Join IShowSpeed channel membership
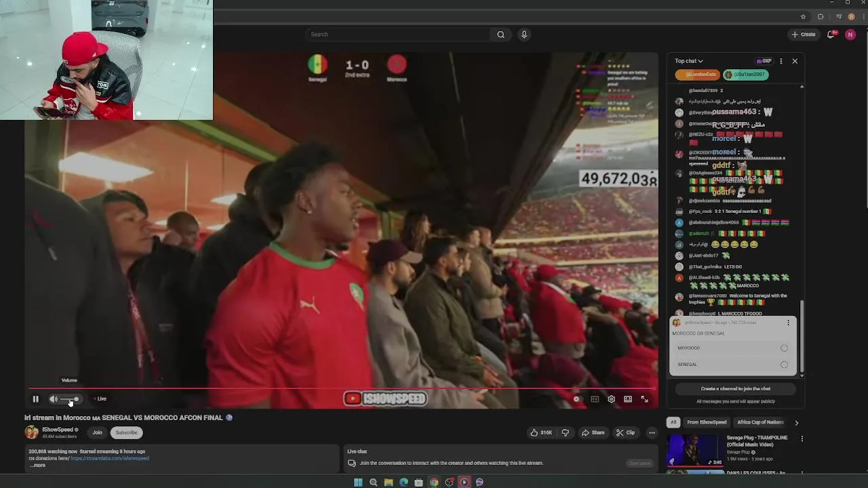The width and height of the screenshot is (868, 488). (97, 432)
